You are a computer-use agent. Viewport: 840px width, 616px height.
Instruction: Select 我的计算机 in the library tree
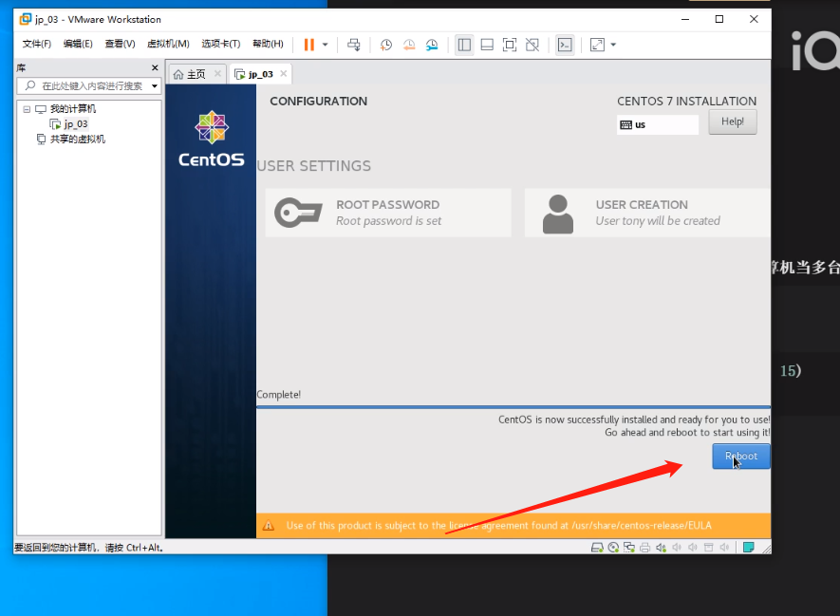(x=73, y=109)
